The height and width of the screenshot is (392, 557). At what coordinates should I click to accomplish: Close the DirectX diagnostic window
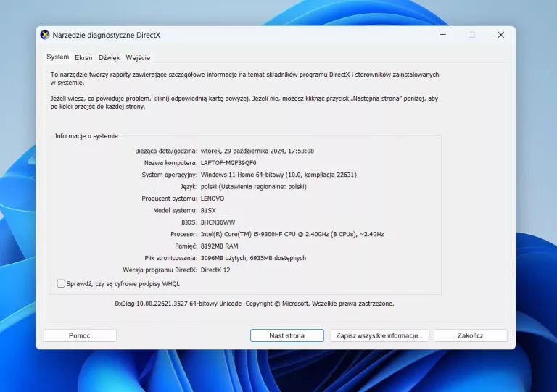tap(501, 35)
